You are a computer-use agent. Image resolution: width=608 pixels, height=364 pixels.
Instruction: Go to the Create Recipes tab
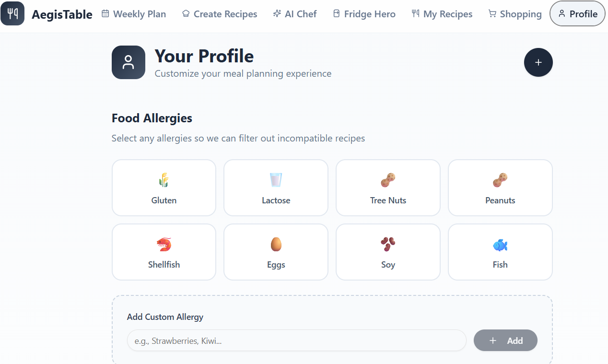(x=220, y=14)
